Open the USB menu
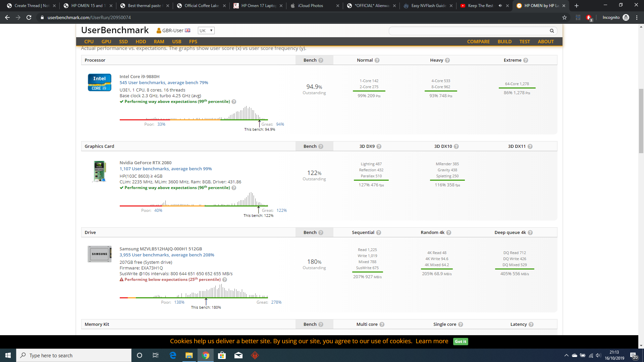 [x=177, y=42]
